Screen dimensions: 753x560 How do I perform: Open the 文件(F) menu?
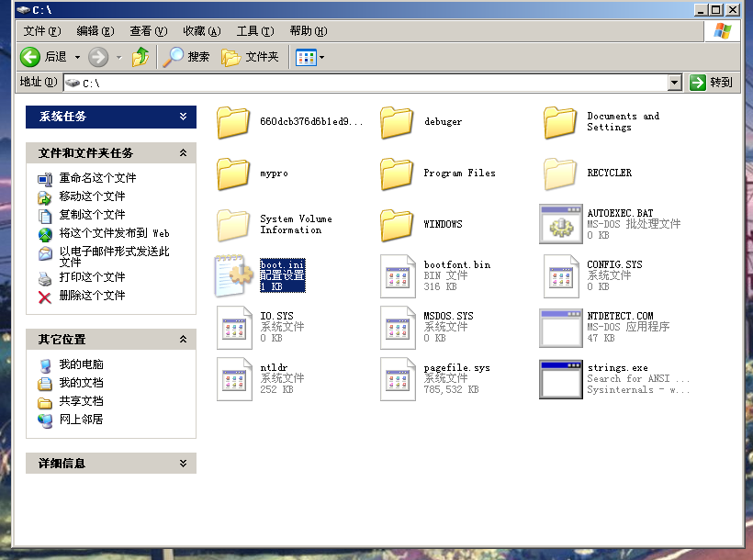pos(42,31)
